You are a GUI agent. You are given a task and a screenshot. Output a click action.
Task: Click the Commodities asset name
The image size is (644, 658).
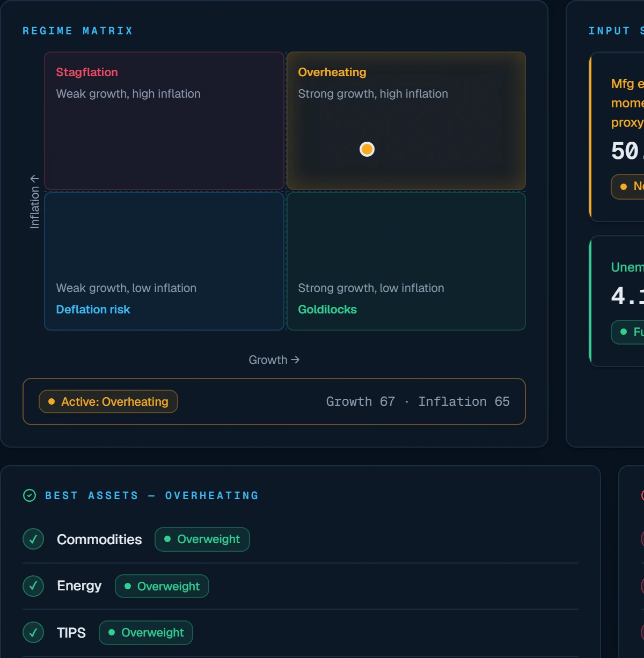tap(99, 539)
